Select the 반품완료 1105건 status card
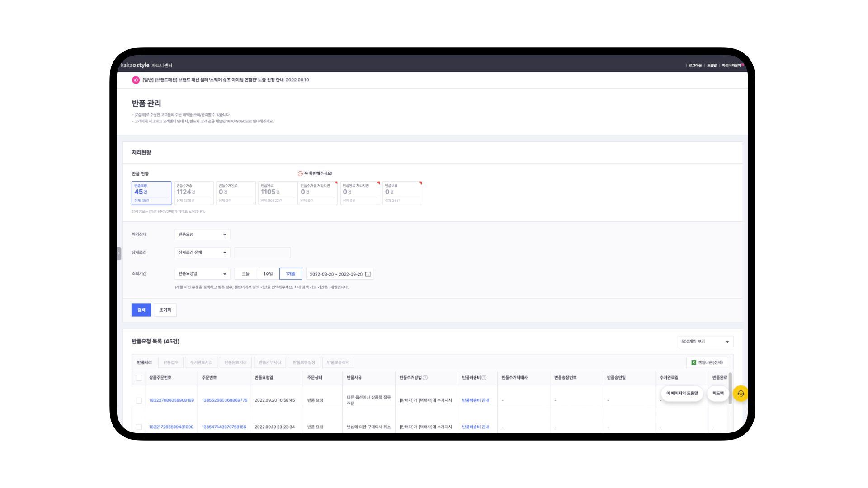Image resolution: width=868 pixels, height=488 pixels. 278,193
